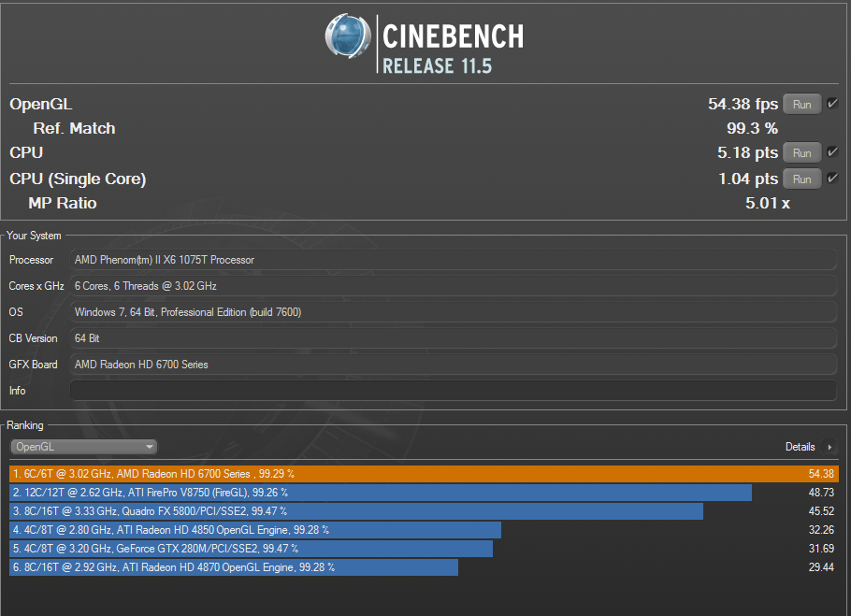Viewport: 851px width, 616px height.
Task: Toggle the CPU (Single Core) checkbox
Action: [832, 179]
